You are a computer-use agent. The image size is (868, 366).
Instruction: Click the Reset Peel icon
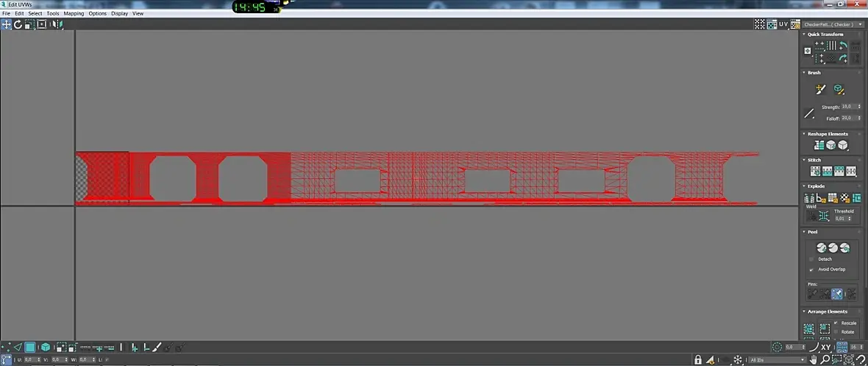click(844, 247)
